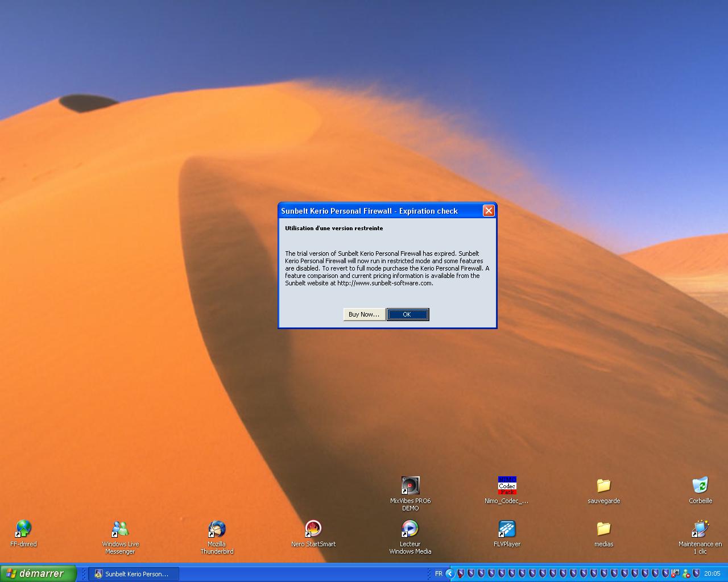Viewport: 728px width, 582px height.
Task: Close the Expiration check dialog
Action: [489, 211]
